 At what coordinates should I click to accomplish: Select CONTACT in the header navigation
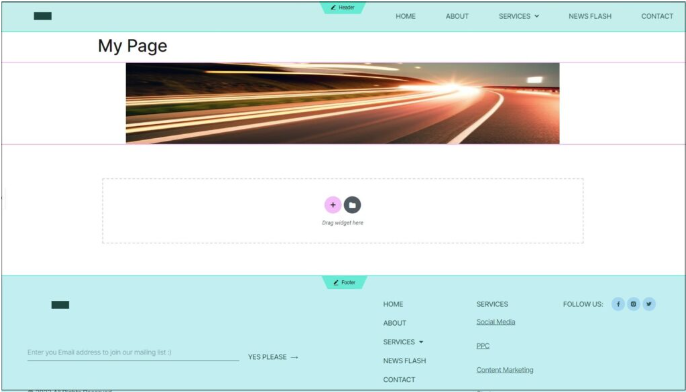coord(657,16)
